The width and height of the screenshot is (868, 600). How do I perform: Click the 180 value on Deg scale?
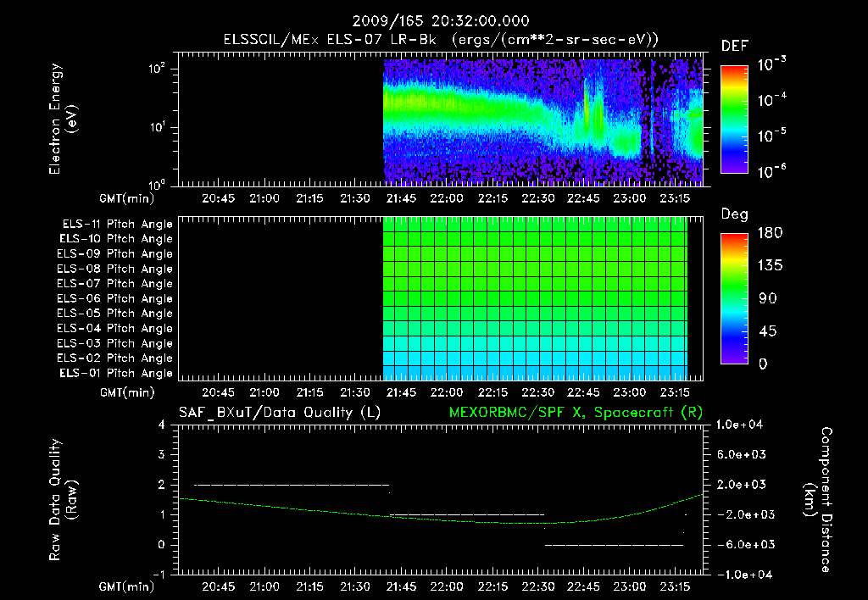click(770, 232)
